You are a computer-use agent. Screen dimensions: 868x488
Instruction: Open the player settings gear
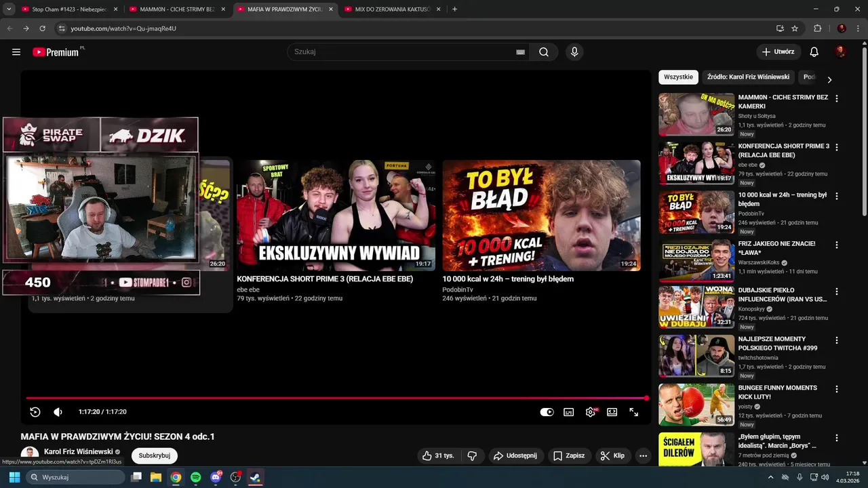click(591, 412)
